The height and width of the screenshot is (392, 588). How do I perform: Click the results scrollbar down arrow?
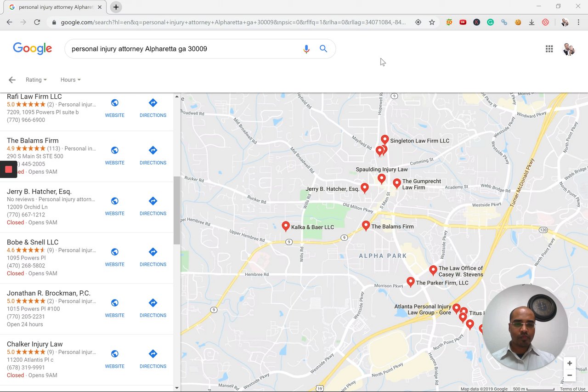[177, 388]
